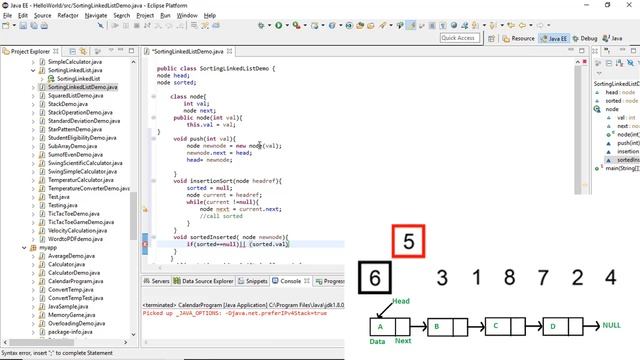Select the head field in Outline
Viewport: 640px width, 360px height.
tap(616, 92)
